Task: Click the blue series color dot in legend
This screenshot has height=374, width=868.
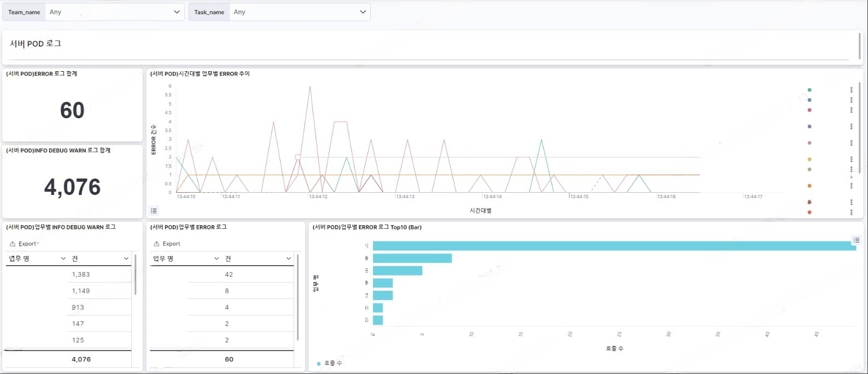Action: [x=809, y=100]
